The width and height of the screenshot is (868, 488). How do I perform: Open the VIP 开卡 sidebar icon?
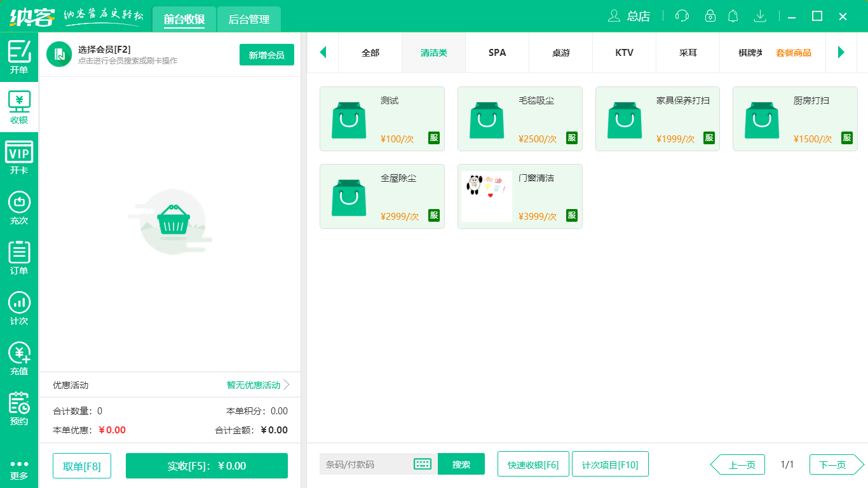click(19, 158)
